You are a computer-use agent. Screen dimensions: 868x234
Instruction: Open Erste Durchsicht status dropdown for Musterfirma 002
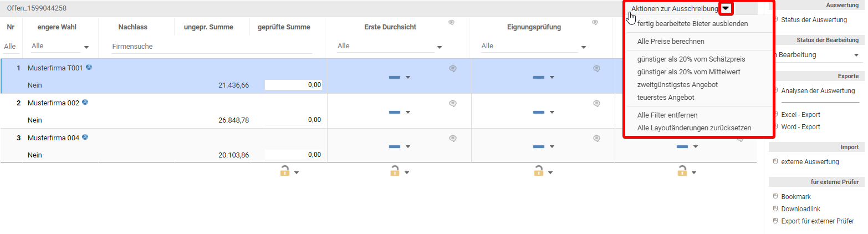coord(407,112)
